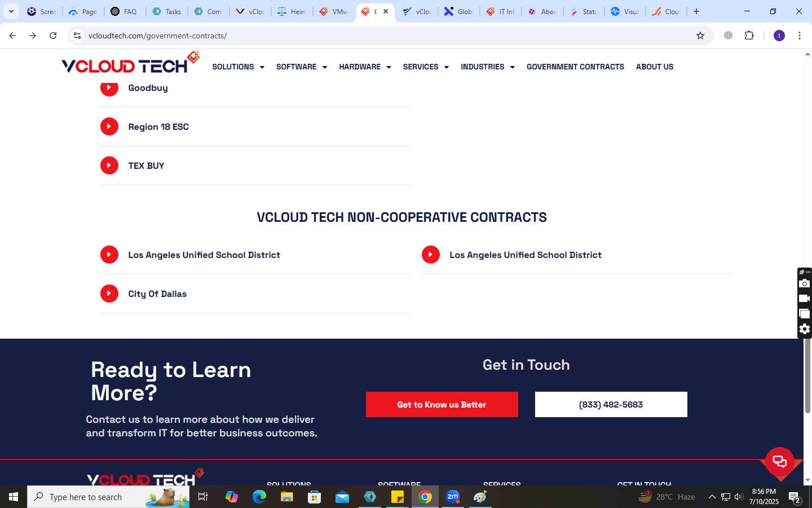Open the tab search dropdown in Chrome
This screenshot has height=508, width=812.
pyautogui.click(x=11, y=11)
